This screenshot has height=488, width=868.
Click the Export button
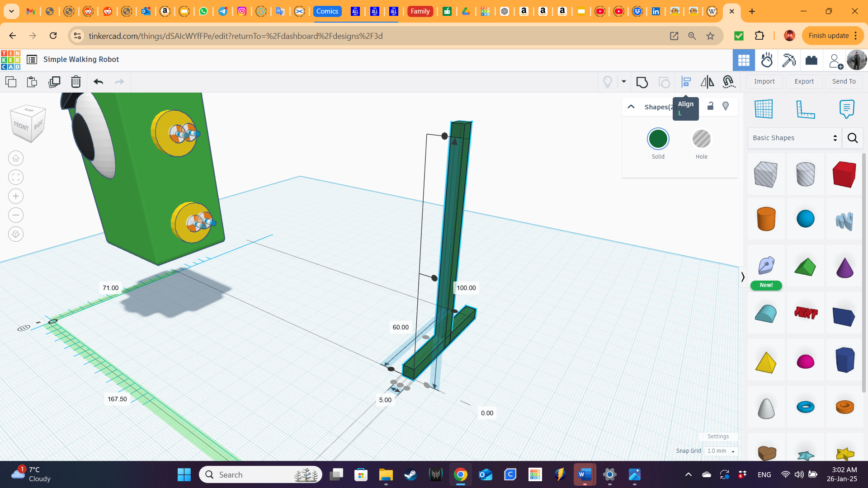[804, 81]
